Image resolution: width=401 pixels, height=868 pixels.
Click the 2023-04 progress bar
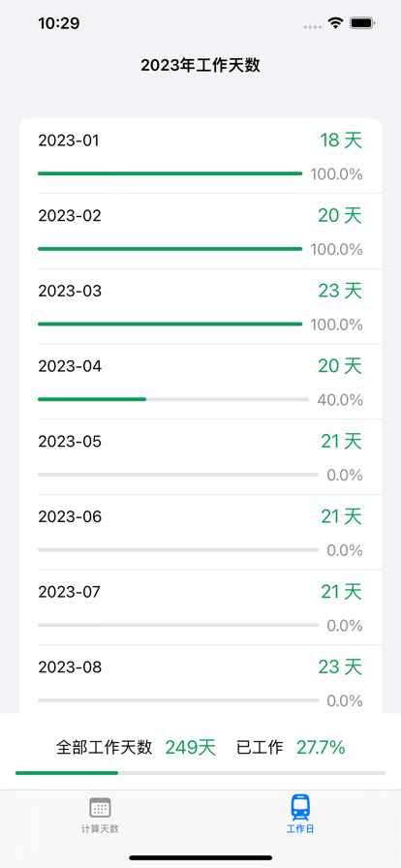coord(173,399)
